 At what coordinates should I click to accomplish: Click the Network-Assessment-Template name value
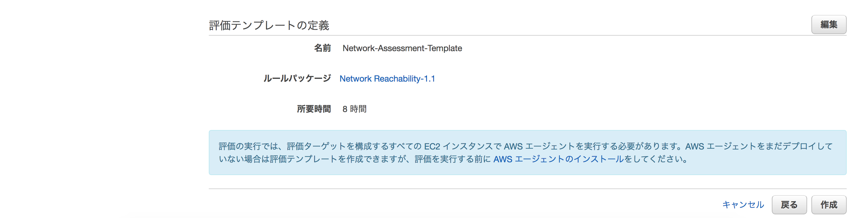click(x=402, y=48)
